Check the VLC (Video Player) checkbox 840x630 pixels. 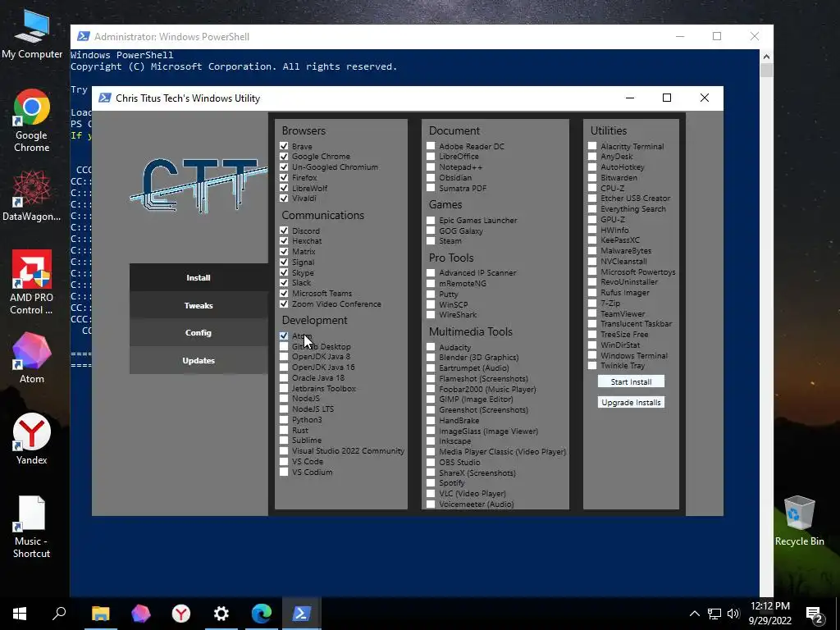click(431, 493)
